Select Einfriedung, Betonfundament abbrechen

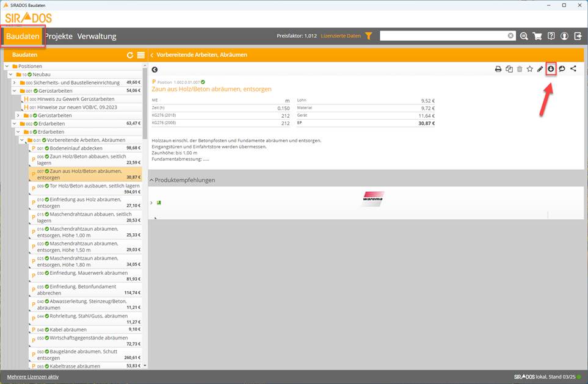(85, 289)
